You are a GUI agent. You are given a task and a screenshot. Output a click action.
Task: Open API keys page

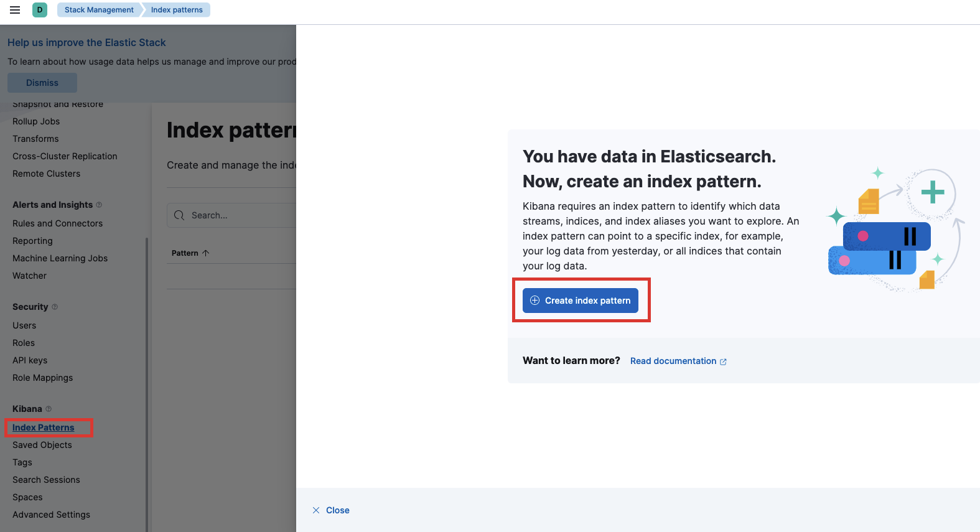(x=30, y=360)
